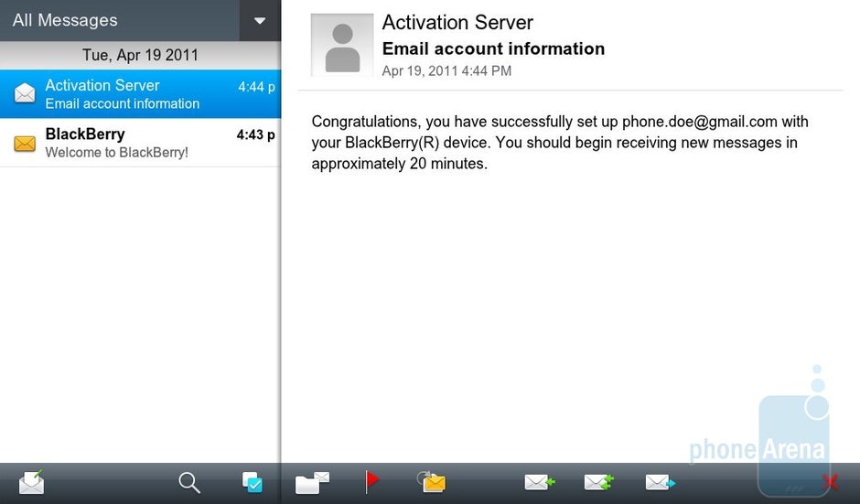Compose a new message from bottom toolbar
The image size is (860, 504).
click(31, 482)
